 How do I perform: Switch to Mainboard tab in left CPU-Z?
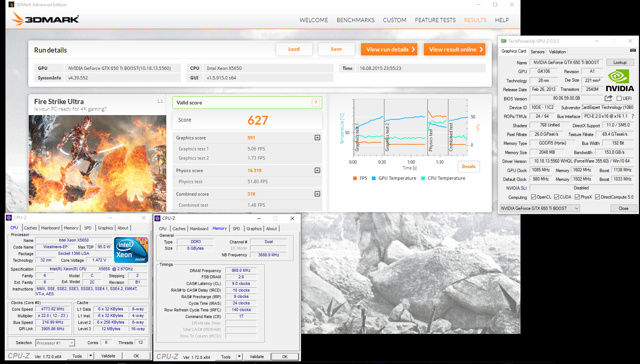click(x=50, y=228)
